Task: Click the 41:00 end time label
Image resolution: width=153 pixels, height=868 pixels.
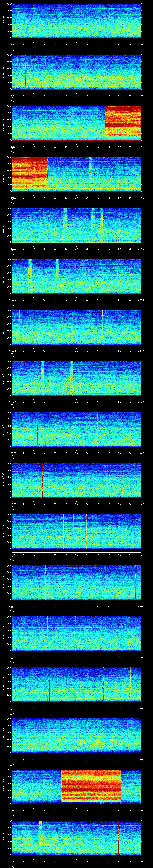Action: click(141, 504)
